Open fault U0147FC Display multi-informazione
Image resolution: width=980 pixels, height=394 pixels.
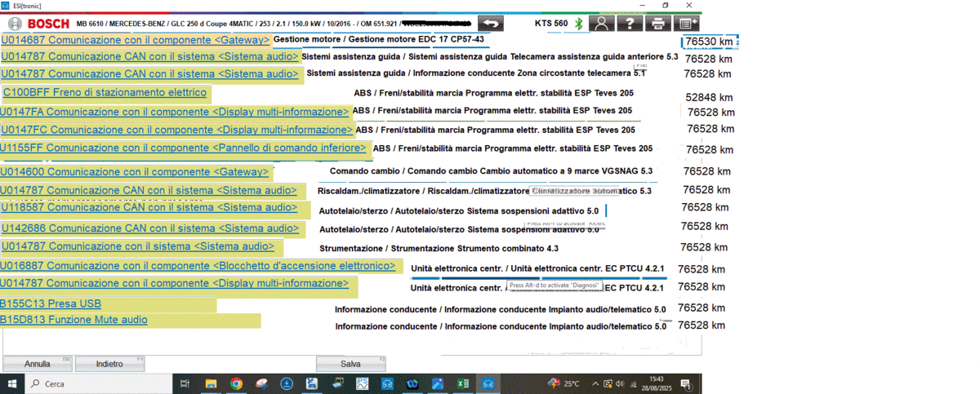point(177,130)
